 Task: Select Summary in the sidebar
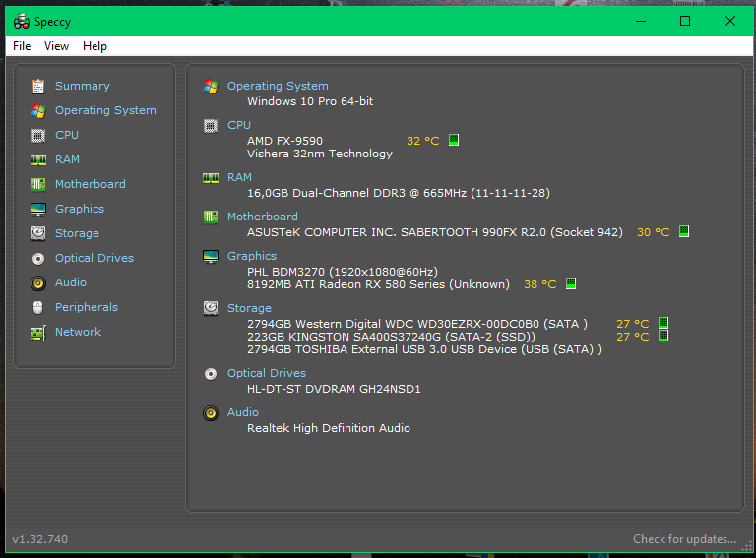click(x=83, y=86)
